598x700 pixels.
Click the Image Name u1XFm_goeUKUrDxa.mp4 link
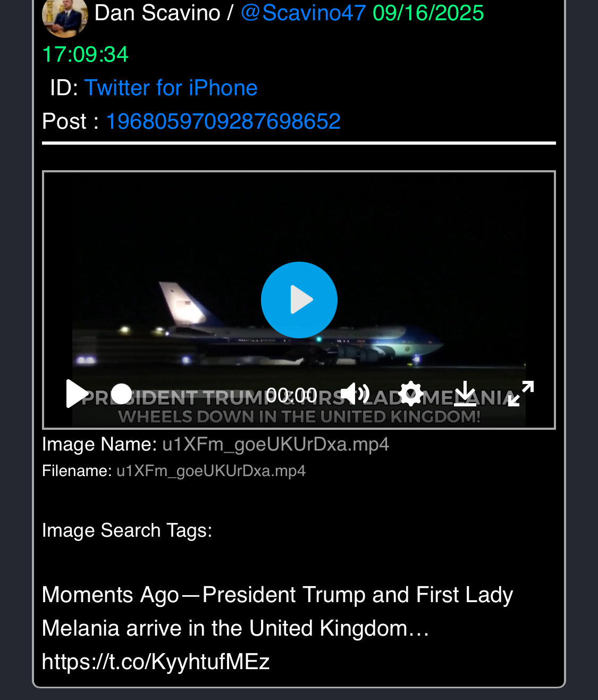pyautogui.click(x=276, y=444)
